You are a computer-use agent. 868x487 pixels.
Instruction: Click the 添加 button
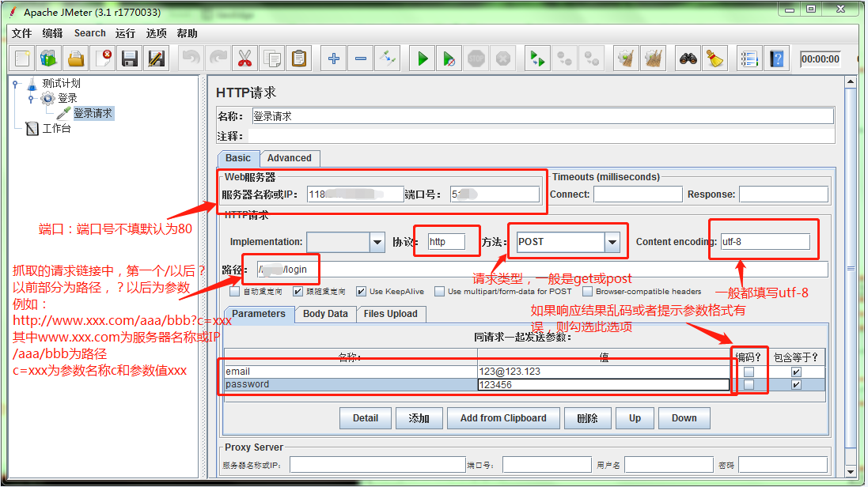tap(419, 418)
